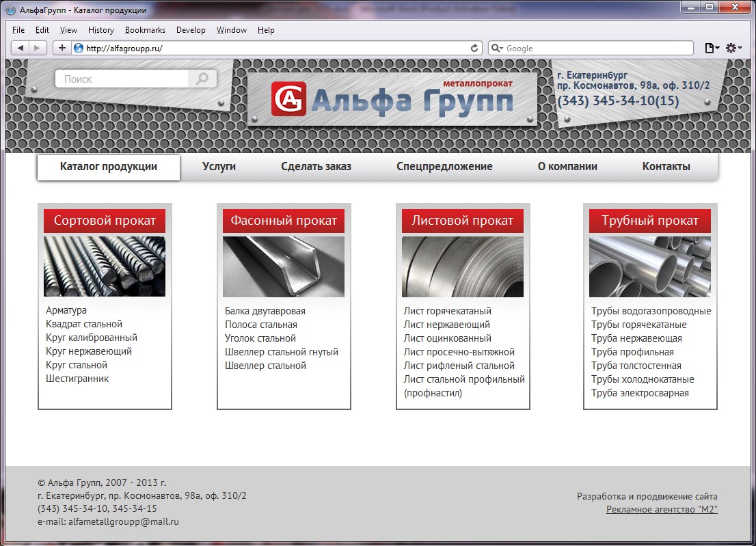Open the Edit menu
The image size is (756, 546).
click(x=42, y=30)
